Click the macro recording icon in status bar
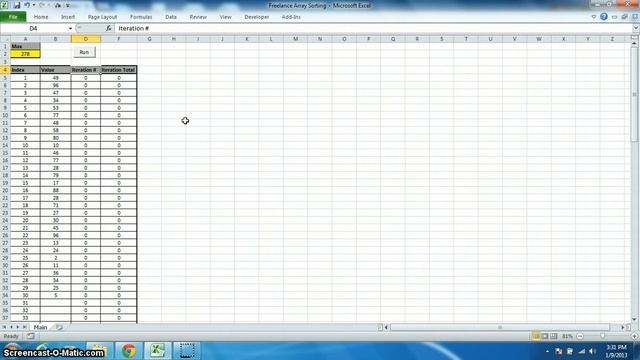Viewport: 640px width, 360px height. pos(31,336)
